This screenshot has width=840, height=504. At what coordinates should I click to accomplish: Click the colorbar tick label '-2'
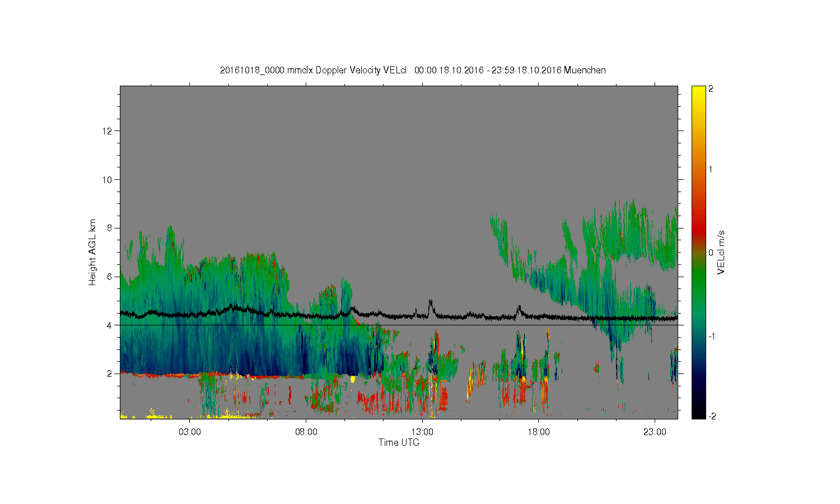711,416
